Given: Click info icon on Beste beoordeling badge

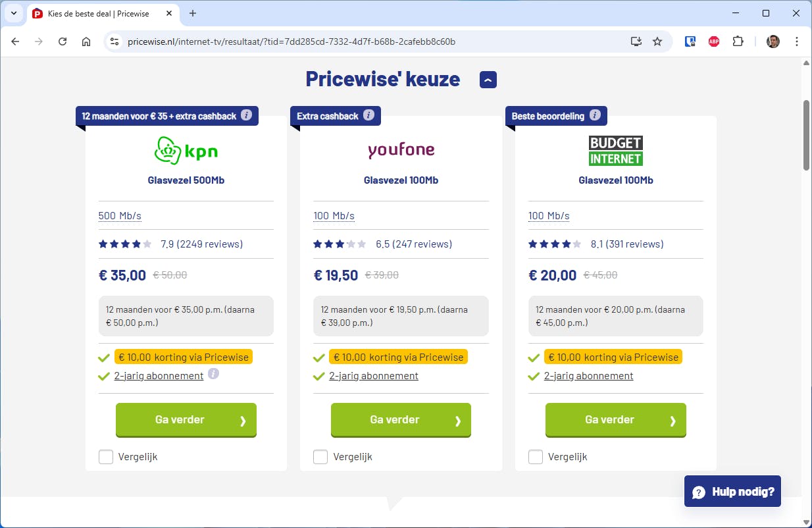Looking at the screenshot, I should click(x=595, y=115).
